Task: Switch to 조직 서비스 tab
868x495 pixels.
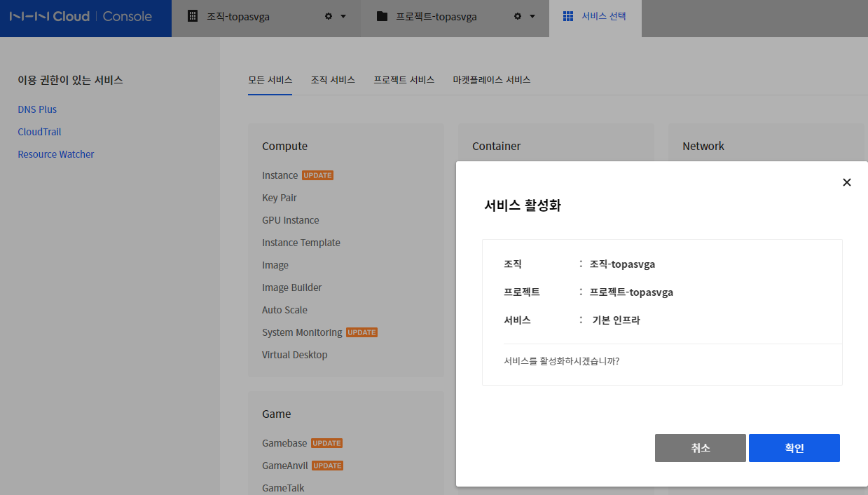Action: (x=333, y=80)
